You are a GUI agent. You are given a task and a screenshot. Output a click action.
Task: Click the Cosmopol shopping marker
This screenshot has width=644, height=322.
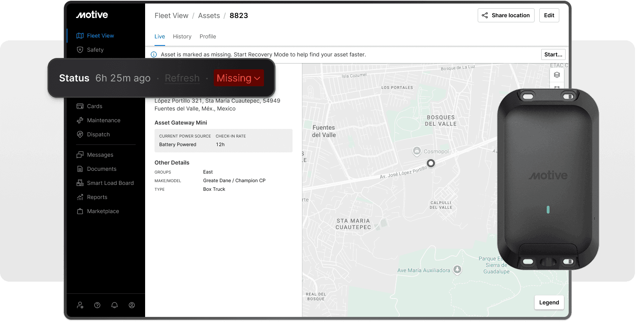[417, 151]
